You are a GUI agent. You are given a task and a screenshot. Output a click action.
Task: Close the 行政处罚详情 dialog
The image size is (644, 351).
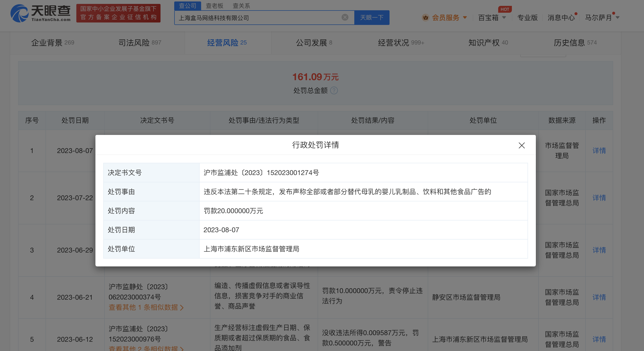(x=521, y=145)
